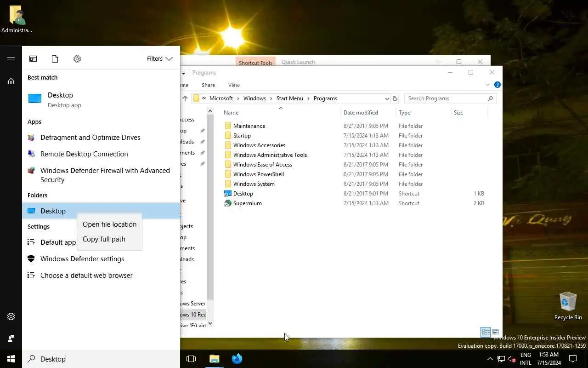Select the Windows PowerShell folder

tap(259, 174)
